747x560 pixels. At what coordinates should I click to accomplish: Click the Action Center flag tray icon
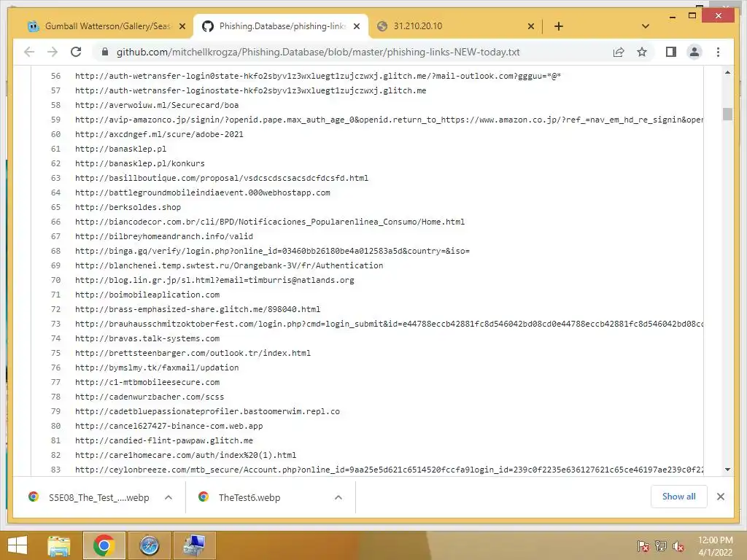click(x=643, y=545)
